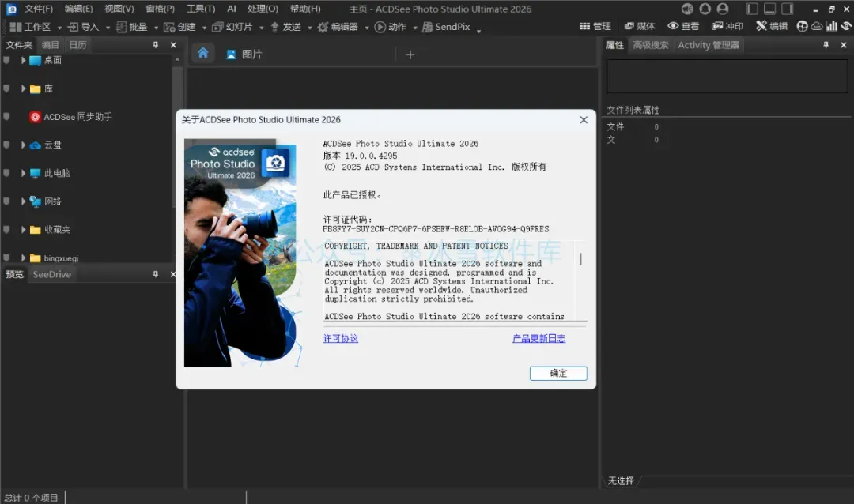Screen dimensions: 854x504
Task: Toggle left panel layout icon
Action: [752, 9]
